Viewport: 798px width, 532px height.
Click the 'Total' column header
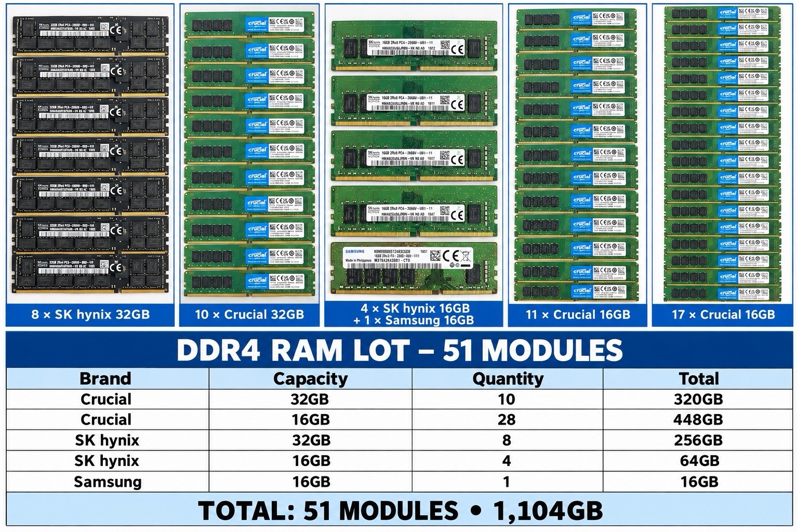coord(698,379)
